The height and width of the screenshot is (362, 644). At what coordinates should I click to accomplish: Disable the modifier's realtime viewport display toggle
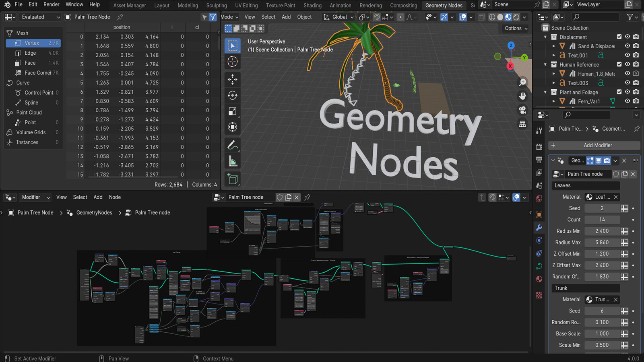pyautogui.click(x=598, y=160)
